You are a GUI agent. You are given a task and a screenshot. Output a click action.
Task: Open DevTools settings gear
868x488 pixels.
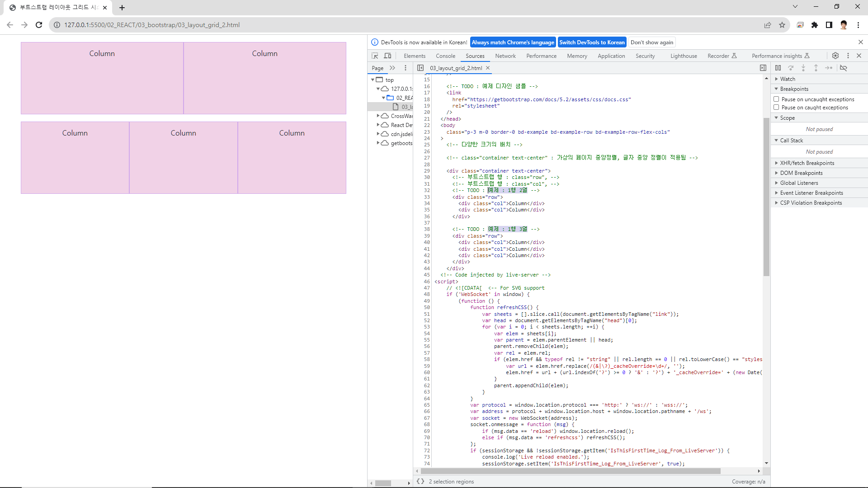(x=835, y=56)
